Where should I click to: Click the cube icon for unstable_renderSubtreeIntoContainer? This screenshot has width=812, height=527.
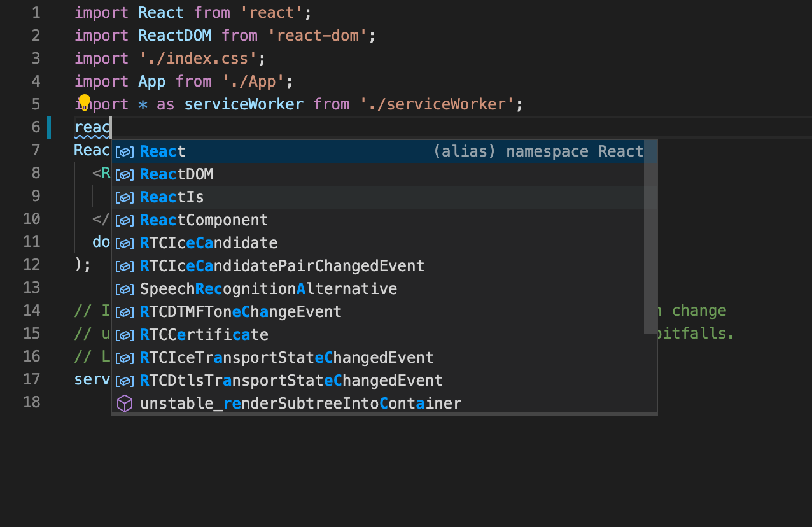124,404
